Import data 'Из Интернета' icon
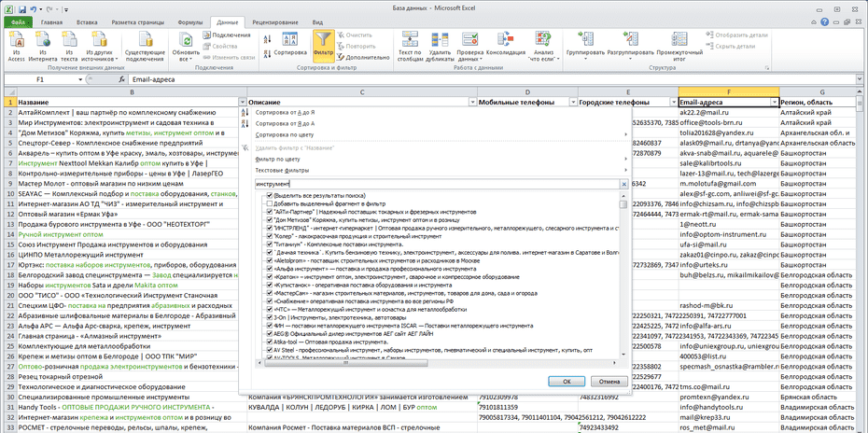Image resolution: width=868 pixels, height=433 pixels. tap(44, 40)
